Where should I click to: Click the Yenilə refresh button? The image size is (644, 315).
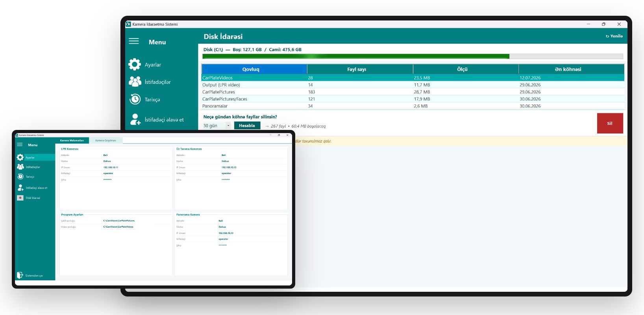click(x=614, y=36)
